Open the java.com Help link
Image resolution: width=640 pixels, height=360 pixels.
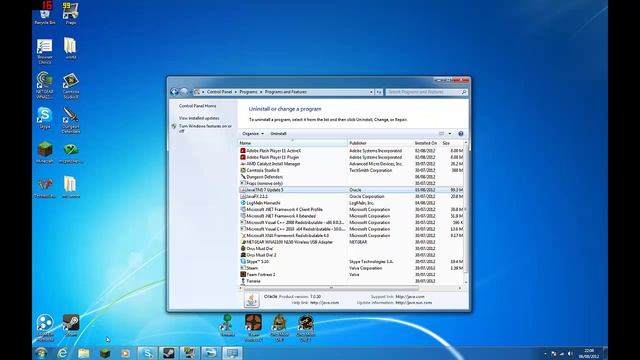point(324,302)
